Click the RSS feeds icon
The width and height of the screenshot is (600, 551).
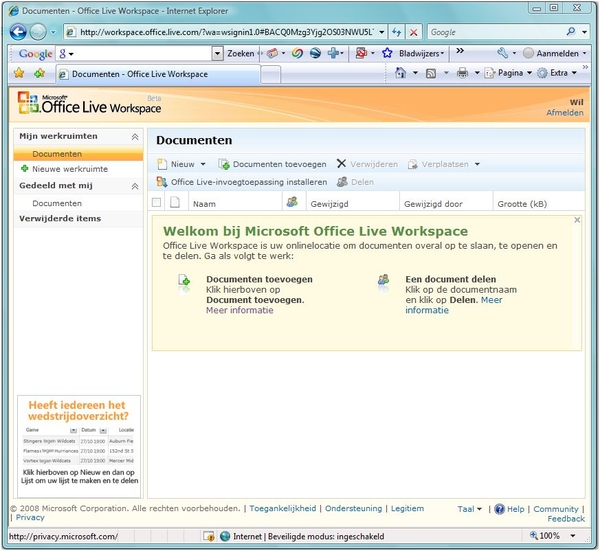[x=431, y=73]
